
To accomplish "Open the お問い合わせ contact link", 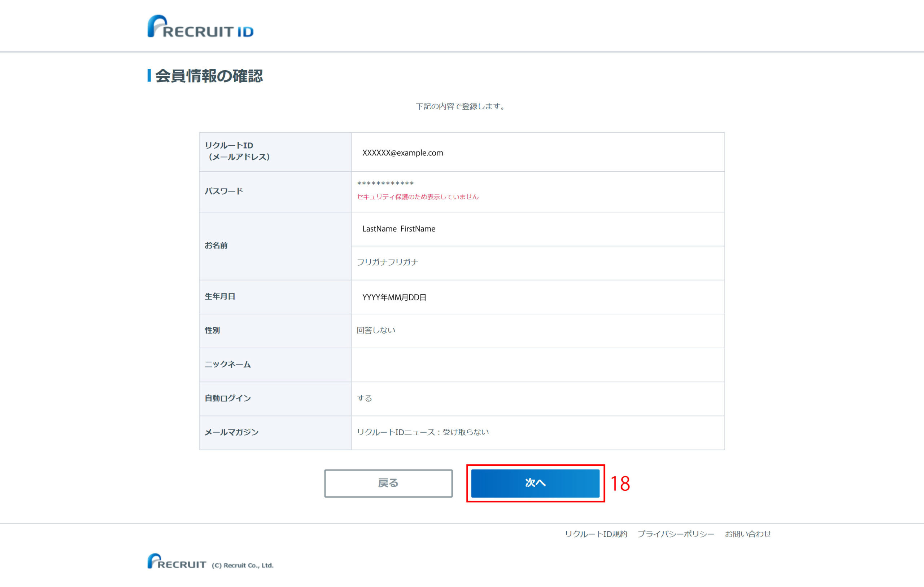I will [x=748, y=534].
